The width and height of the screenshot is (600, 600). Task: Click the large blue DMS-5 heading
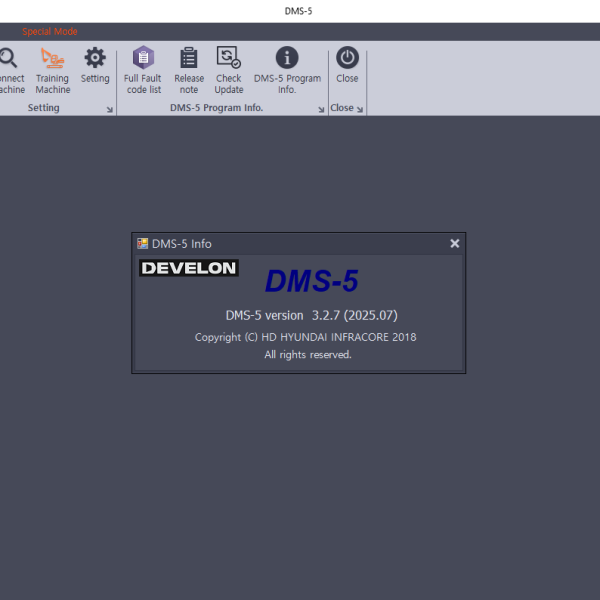coord(311,281)
